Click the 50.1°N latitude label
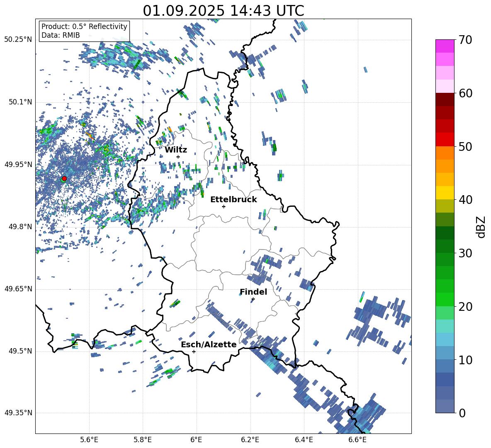Viewport: 491px width, 448px height. 20,102
